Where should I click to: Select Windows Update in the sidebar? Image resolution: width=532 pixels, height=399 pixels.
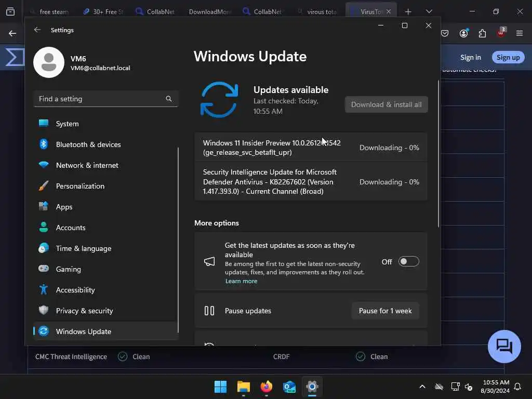tap(105, 331)
